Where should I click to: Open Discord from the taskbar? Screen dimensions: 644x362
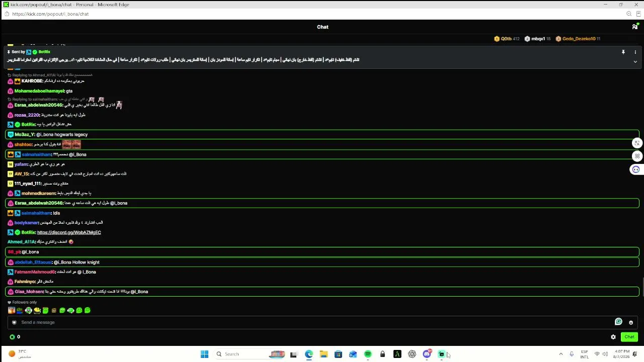click(427, 354)
